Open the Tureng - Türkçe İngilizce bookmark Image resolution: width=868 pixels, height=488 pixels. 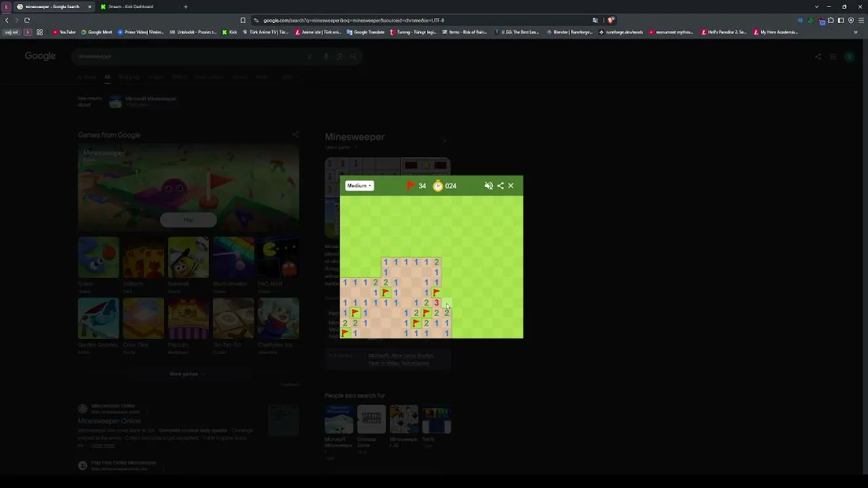(x=414, y=32)
